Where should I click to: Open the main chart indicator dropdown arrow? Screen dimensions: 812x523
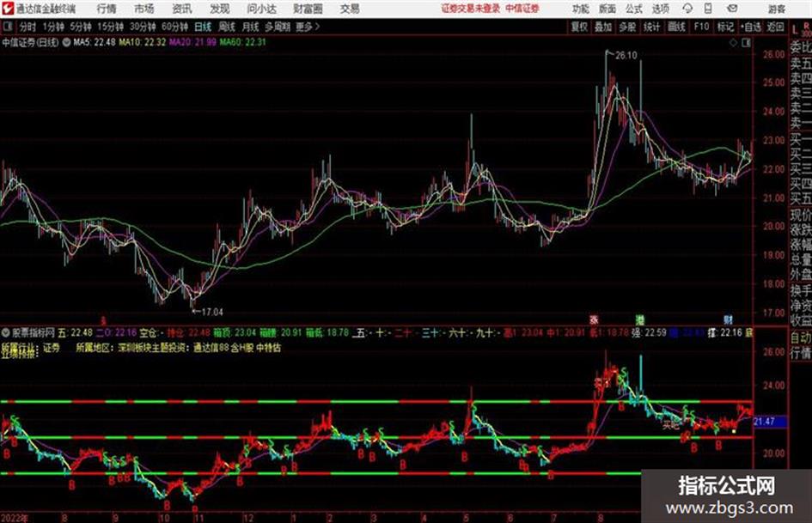click(x=66, y=42)
